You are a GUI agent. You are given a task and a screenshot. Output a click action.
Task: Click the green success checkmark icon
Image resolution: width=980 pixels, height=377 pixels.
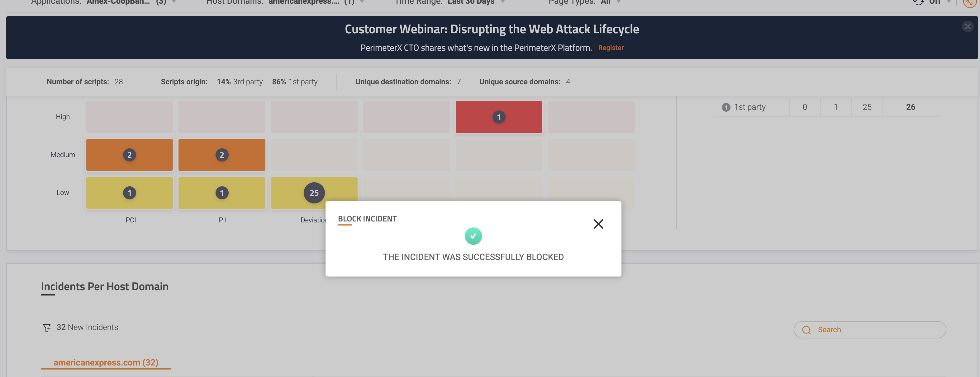[473, 236]
